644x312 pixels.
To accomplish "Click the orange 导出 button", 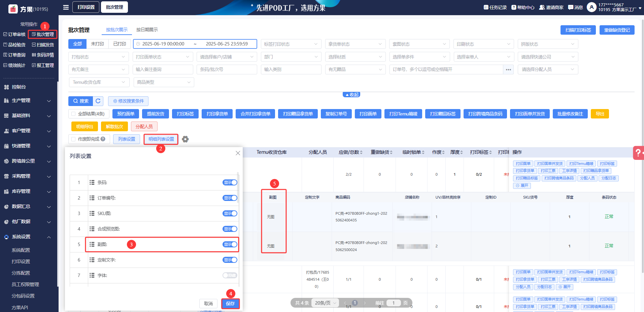I will click(x=600, y=114).
